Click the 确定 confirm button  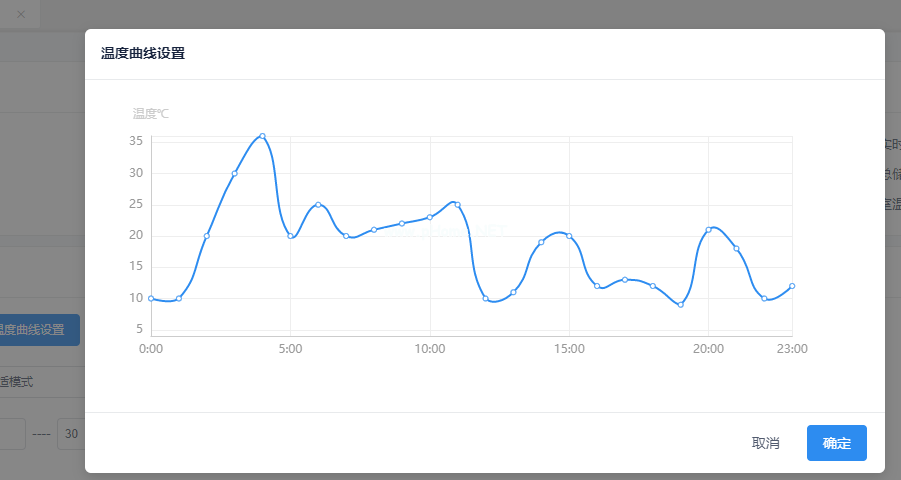click(836, 443)
